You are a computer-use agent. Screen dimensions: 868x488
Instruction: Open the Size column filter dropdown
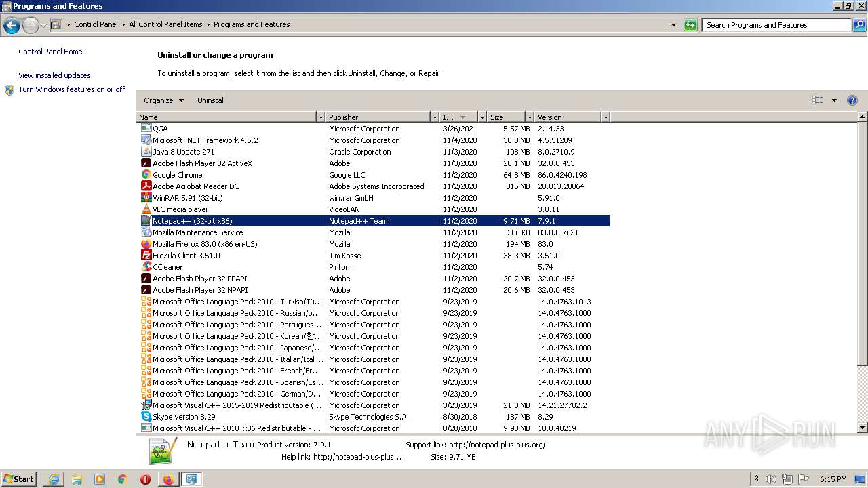(x=530, y=117)
